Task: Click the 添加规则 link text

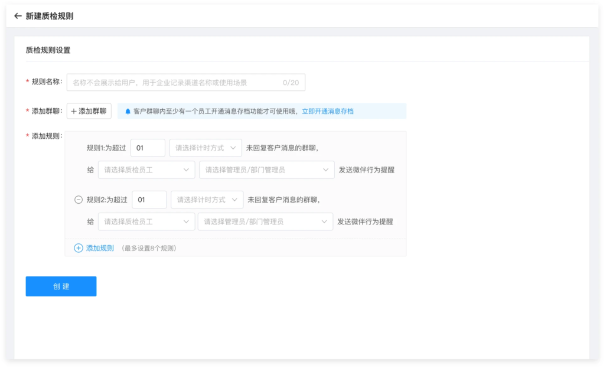Action: pyautogui.click(x=100, y=248)
